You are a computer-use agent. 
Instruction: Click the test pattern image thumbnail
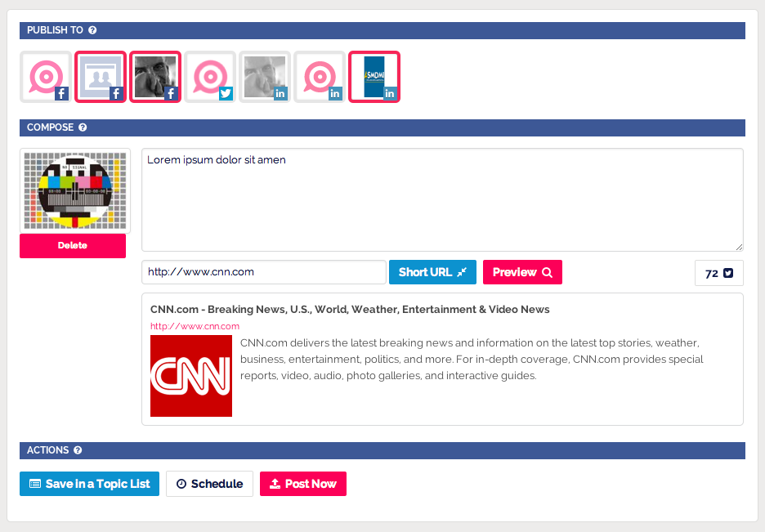74,190
